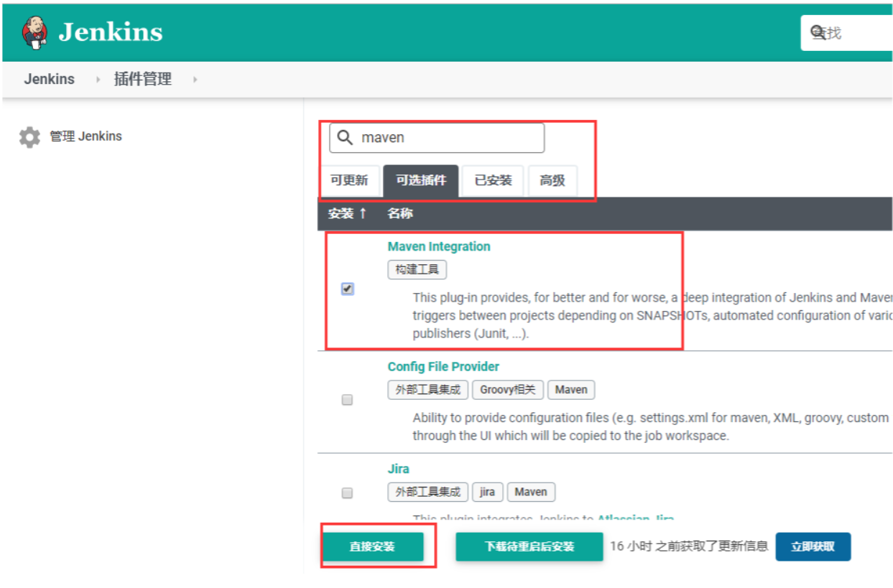Click 外部工具集成 tag under Jira
The width and height of the screenshot is (893, 588).
pos(428,492)
